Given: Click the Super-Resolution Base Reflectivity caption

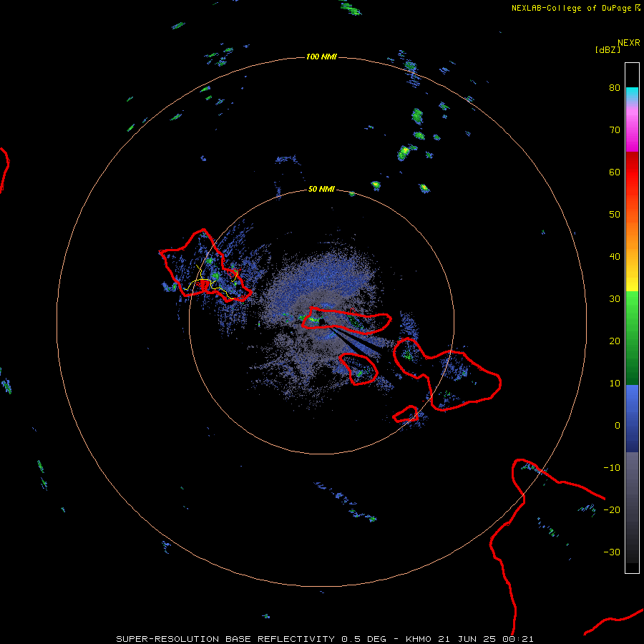Looking at the screenshot, I should click(x=325, y=639).
